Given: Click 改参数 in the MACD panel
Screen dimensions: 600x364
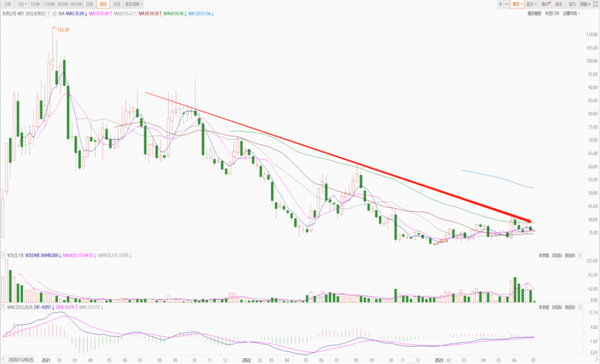Looking at the screenshot, I should tap(544, 307).
